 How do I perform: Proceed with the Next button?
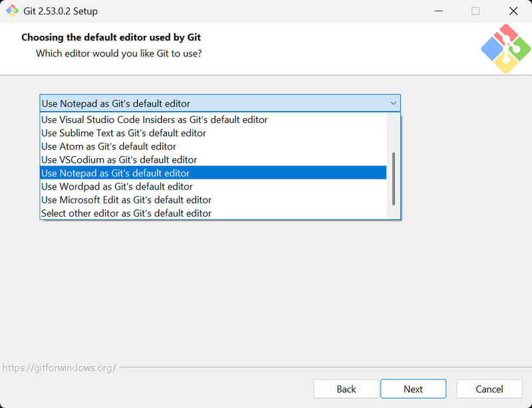413,389
